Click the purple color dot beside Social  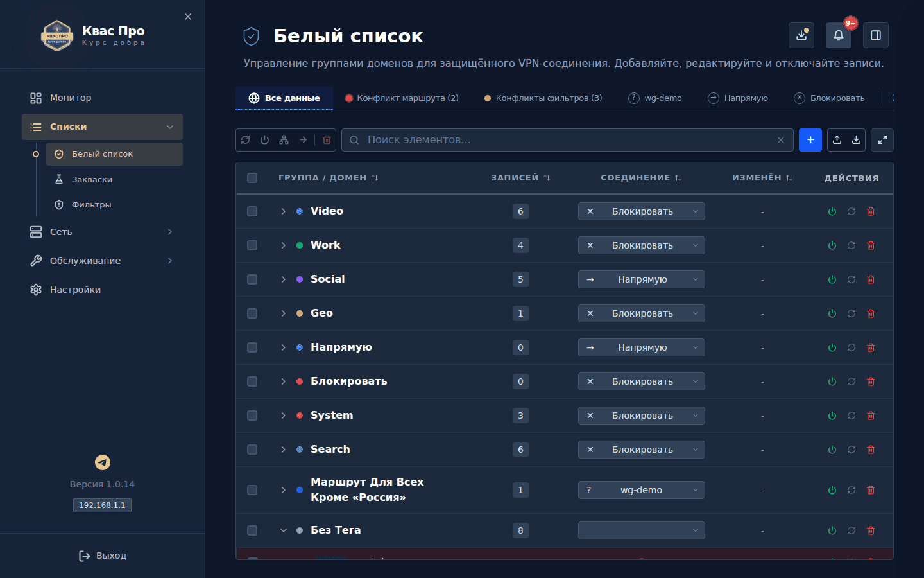300,279
